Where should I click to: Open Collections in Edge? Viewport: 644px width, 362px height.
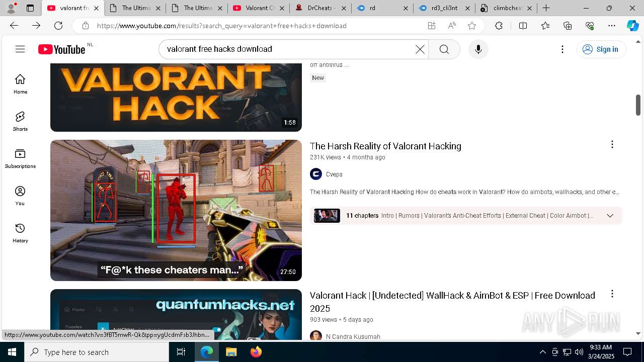pyautogui.click(x=568, y=26)
